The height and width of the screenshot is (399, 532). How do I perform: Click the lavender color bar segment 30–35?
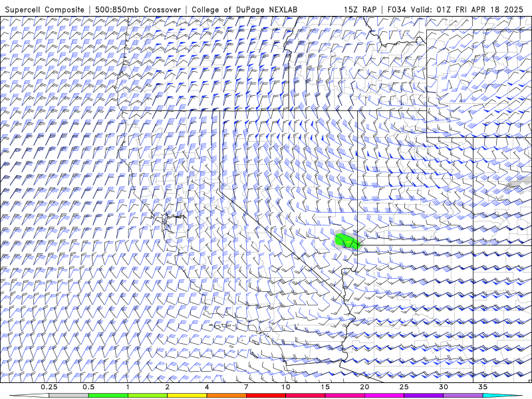pos(463,396)
